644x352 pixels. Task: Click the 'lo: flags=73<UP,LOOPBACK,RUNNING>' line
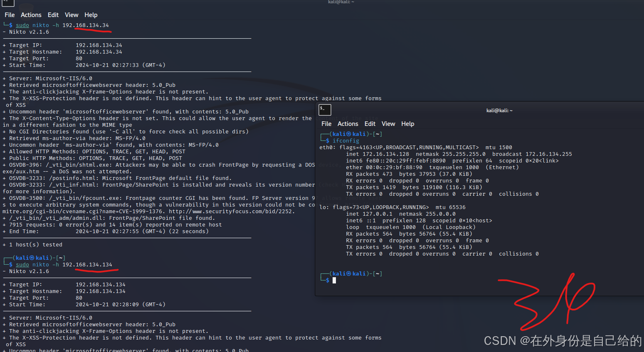coord(392,207)
